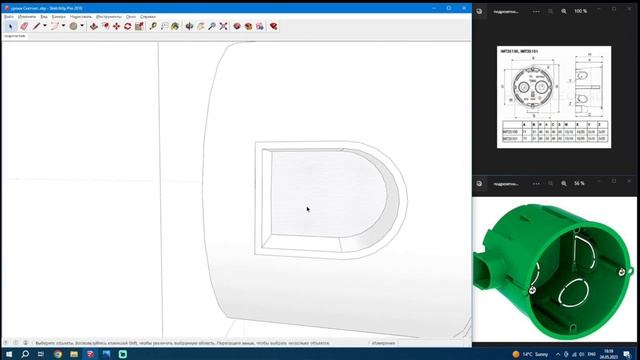Viewport: 640px width, 360px height.
Task: Open the notifications center icon
Action: (x=627, y=354)
